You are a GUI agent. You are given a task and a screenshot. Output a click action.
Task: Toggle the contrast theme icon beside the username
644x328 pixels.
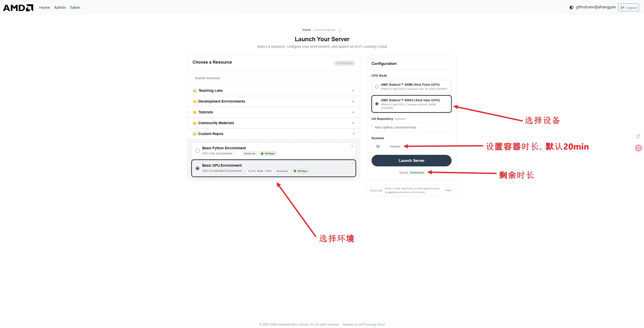click(572, 8)
